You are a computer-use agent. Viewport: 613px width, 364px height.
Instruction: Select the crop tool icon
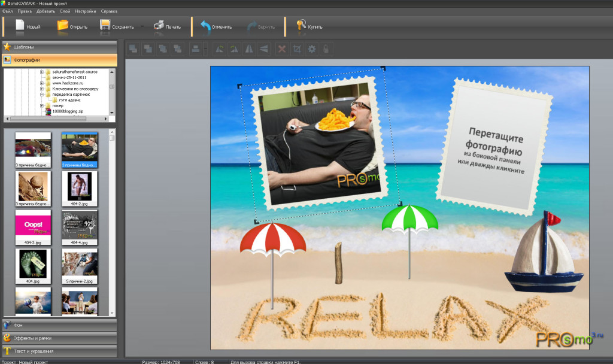[x=296, y=49]
